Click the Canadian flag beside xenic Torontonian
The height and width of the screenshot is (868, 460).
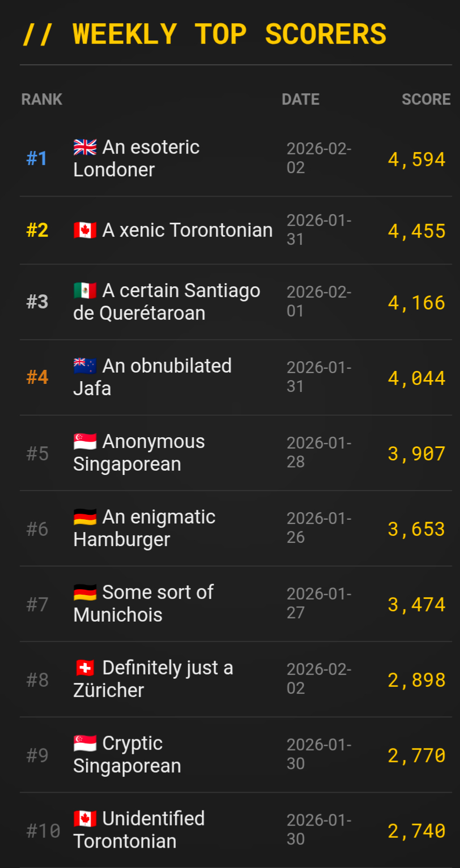85,230
